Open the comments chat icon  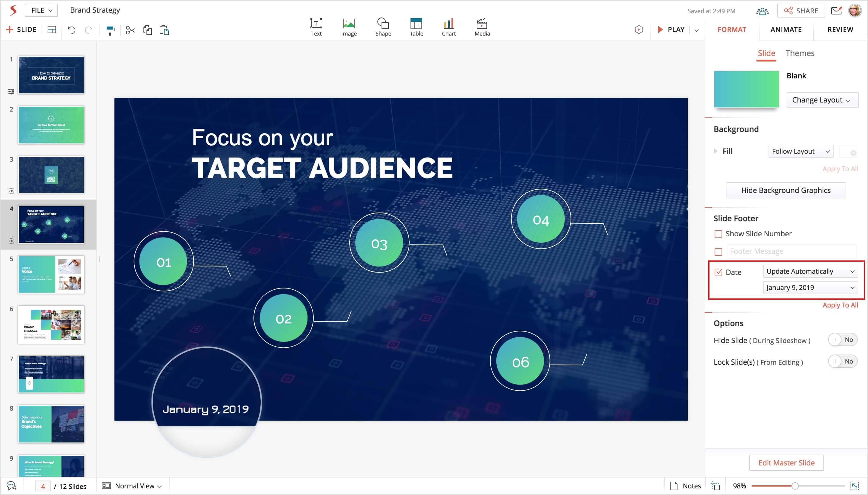11,486
